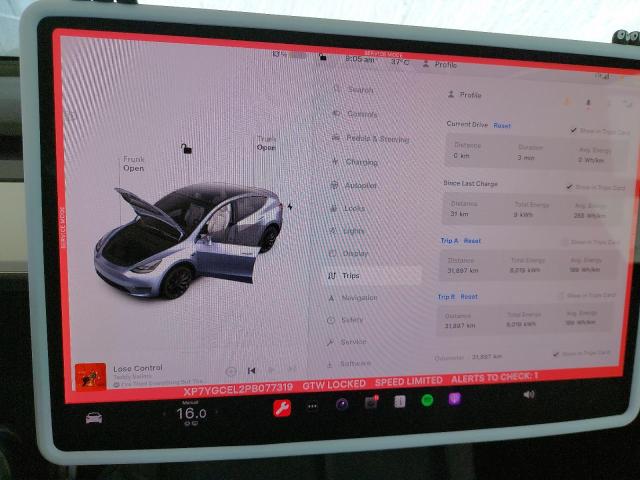Tap the padlock icon in top status bar
640x480 pixels.
pyautogui.click(x=322, y=57)
